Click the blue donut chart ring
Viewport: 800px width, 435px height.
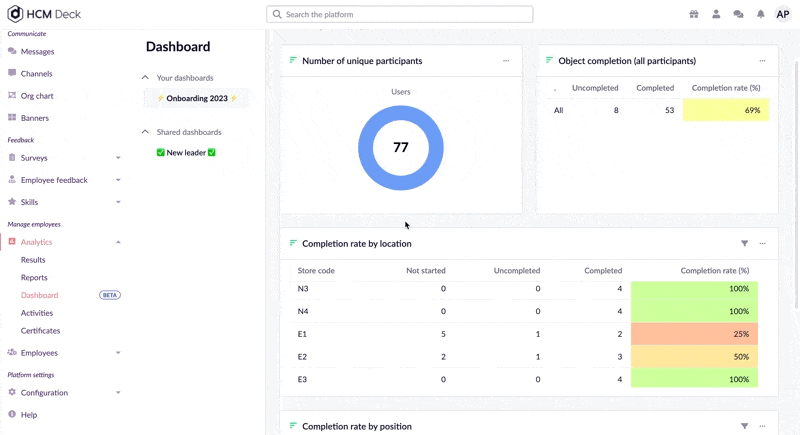(x=365, y=148)
